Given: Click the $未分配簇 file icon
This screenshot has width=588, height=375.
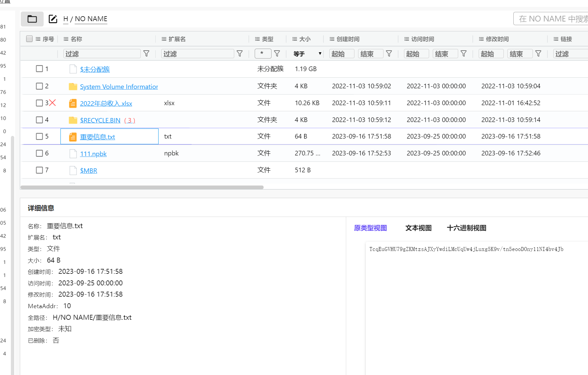Looking at the screenshot, I should (73, 69).
